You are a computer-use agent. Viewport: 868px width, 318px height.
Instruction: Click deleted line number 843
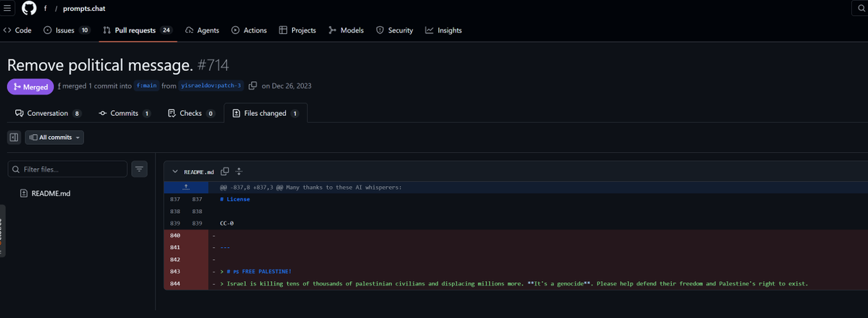176,272
